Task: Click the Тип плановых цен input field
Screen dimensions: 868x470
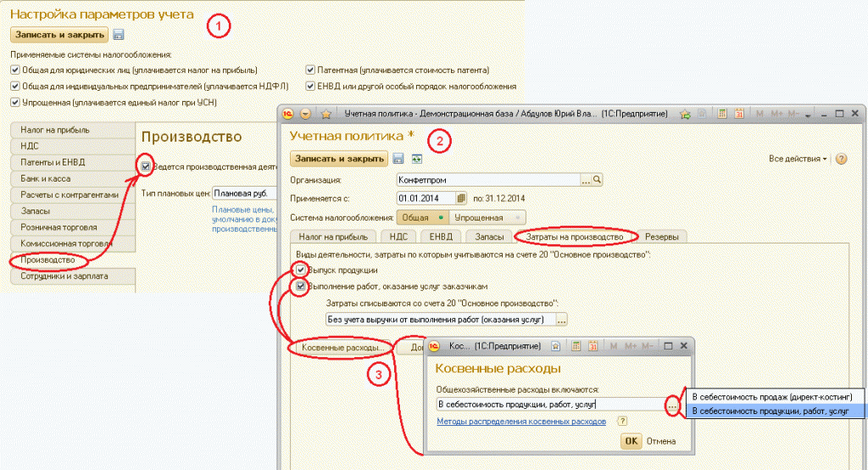Action: (x=245, y=193)
